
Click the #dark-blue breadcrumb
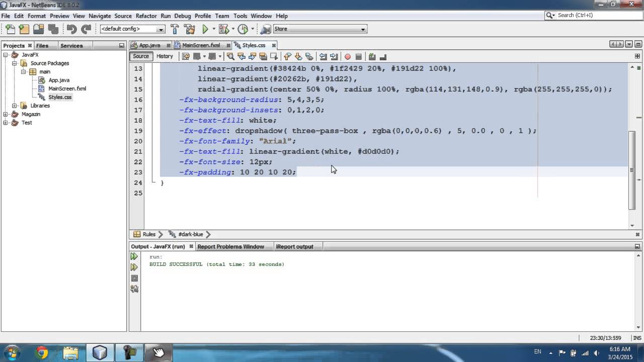click(x=190, y=234)
